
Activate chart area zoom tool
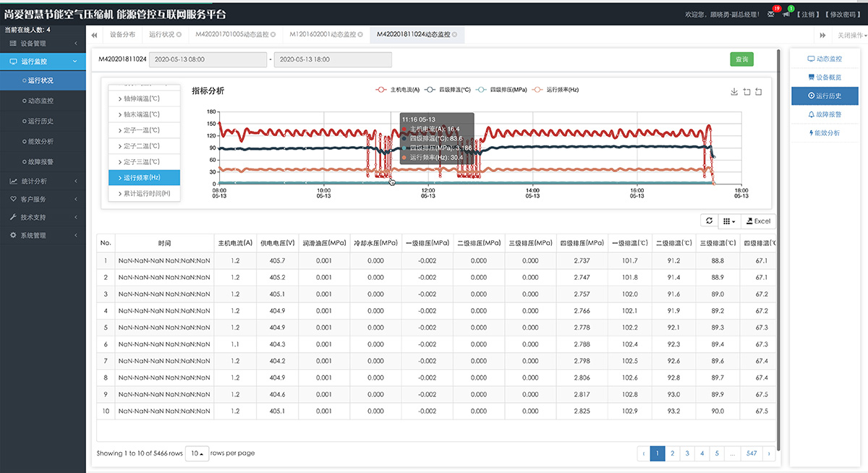click(746, 92)
